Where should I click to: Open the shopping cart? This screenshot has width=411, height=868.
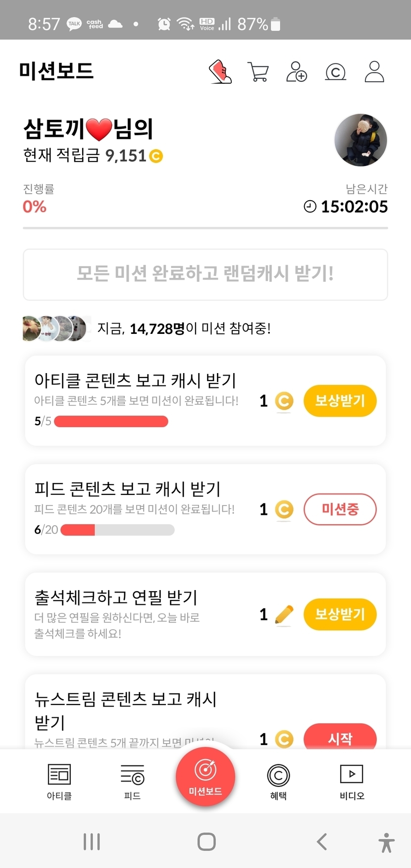click(258, 72)
